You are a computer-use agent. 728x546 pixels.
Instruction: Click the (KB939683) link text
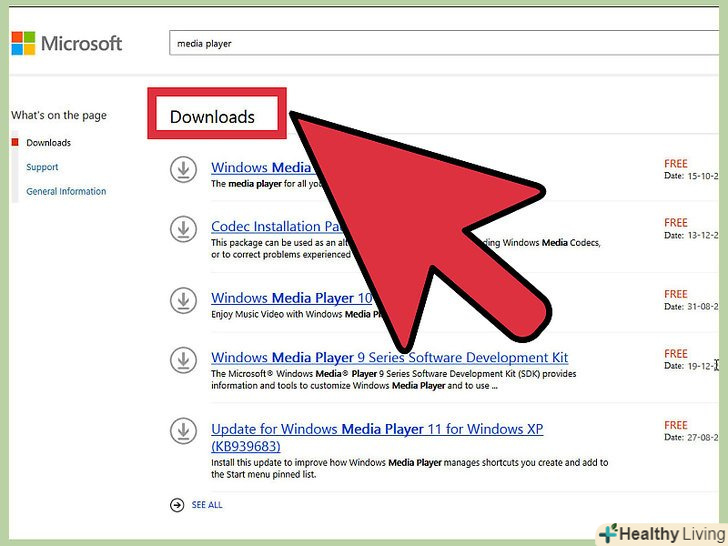click(x=245, y=446)
